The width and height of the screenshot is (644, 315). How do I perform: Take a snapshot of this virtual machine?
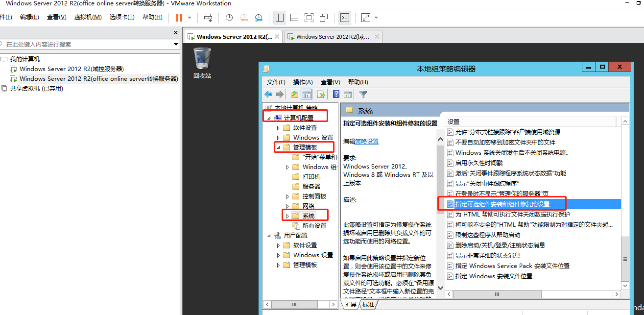(x=229, y=18)
